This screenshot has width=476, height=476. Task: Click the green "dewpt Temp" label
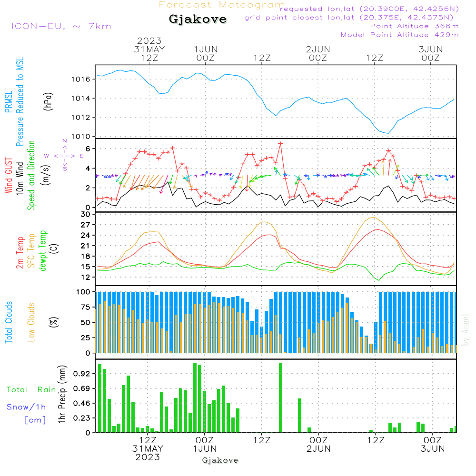42,250
